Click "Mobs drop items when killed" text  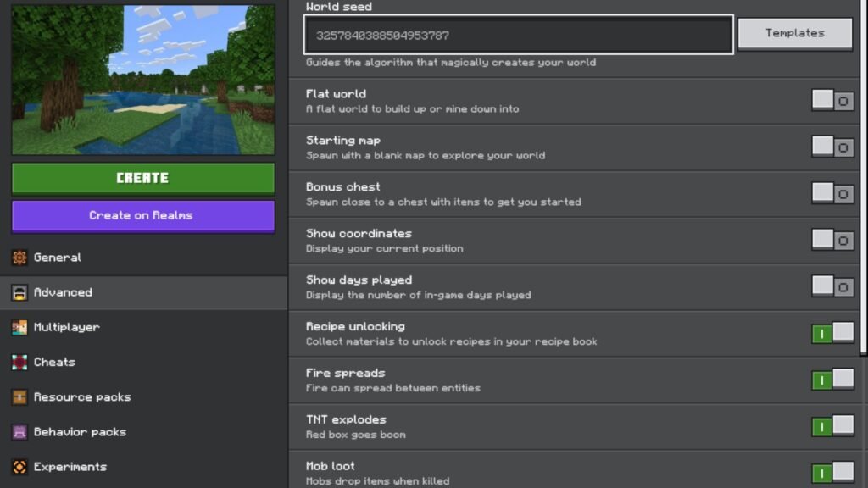pos(377,481)
